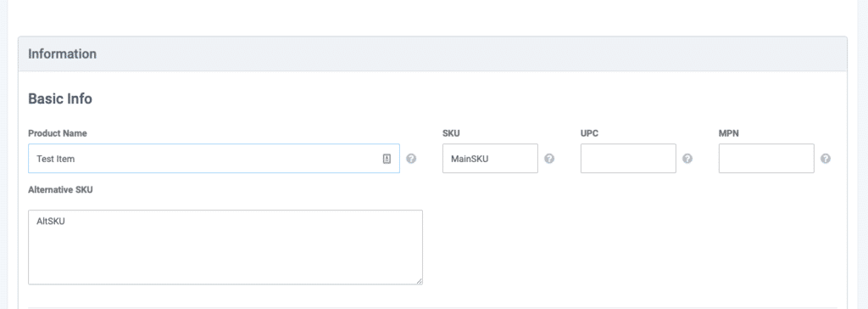Image resolution: width=868 pixels, height=309 pixels.
Task: Open the MPN help question mark
Action: 826,159
